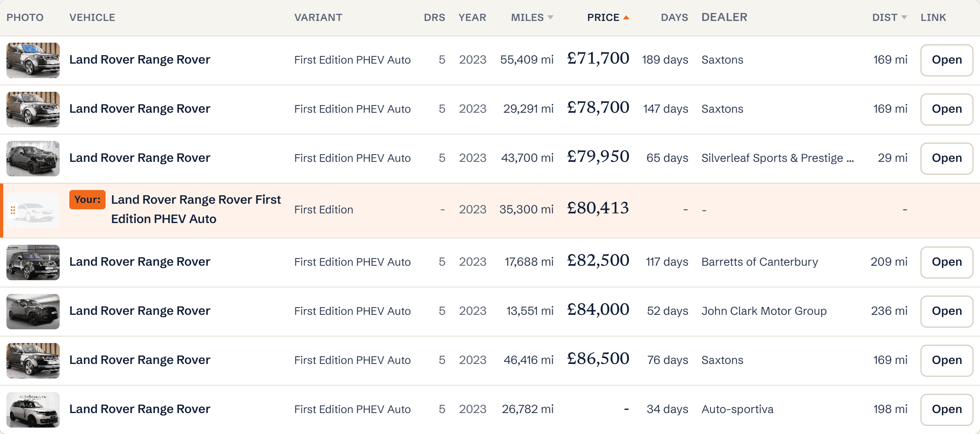Click the 'John Clark Motor Group' dealer name
Viewport: 980px width, 434px height.
(764, 311)
